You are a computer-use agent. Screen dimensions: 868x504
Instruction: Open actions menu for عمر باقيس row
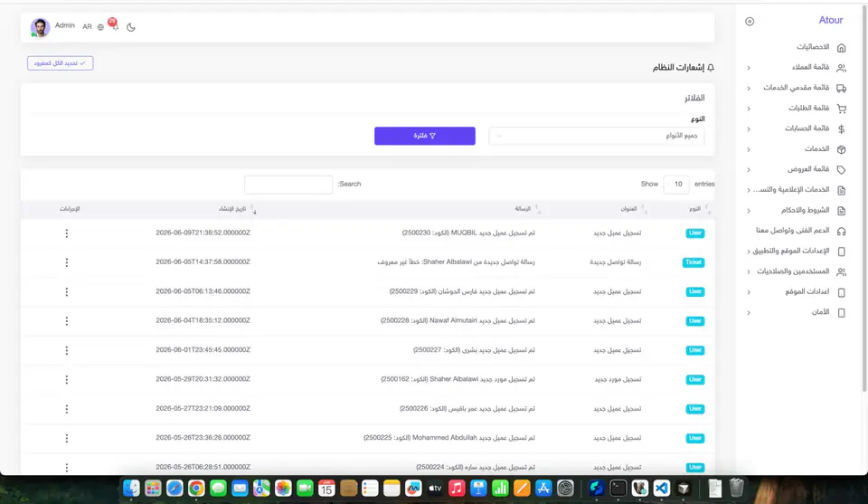tap(66, 409)
